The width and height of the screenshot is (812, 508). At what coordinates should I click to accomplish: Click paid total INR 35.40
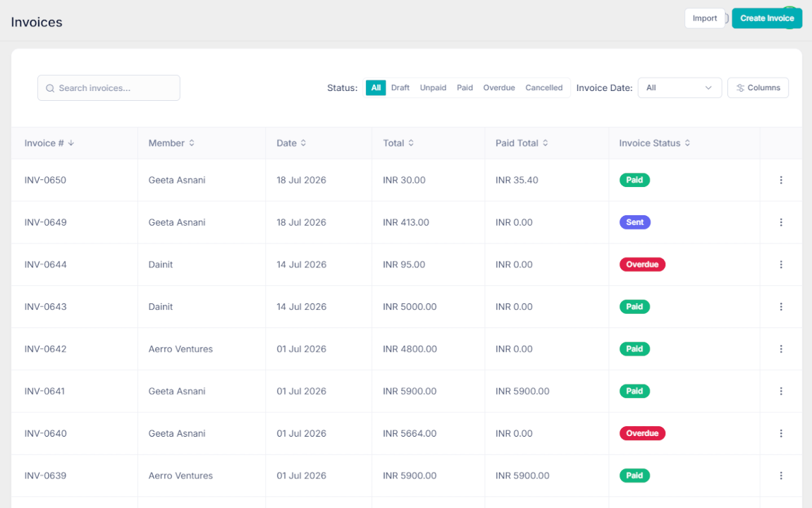tap(517, 180)
